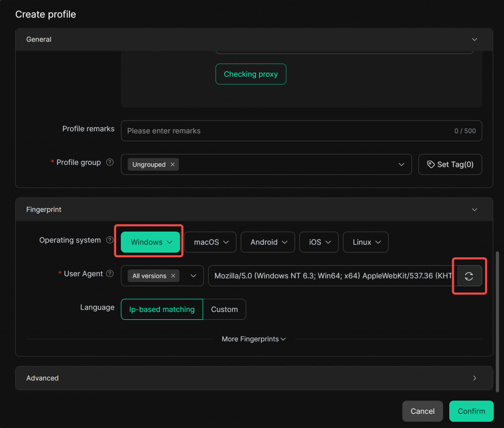Click help icon next to Profile group
The image size is (504, 428).
[110, 162]
